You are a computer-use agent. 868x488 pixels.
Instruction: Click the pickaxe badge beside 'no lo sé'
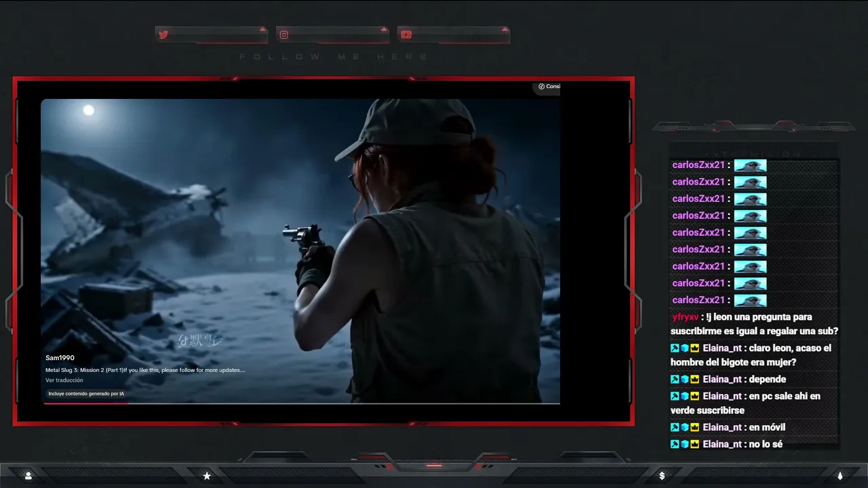coord(675,445)
